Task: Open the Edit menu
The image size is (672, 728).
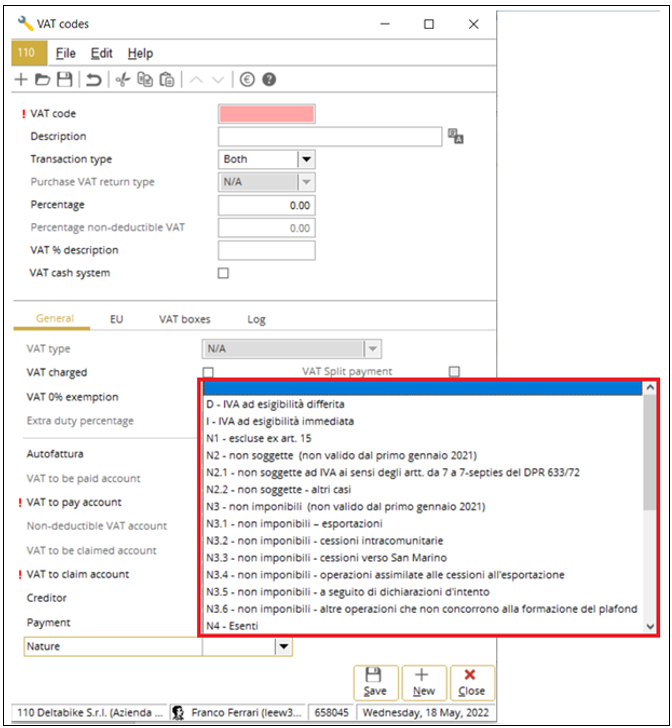Action: coord(101,53)
